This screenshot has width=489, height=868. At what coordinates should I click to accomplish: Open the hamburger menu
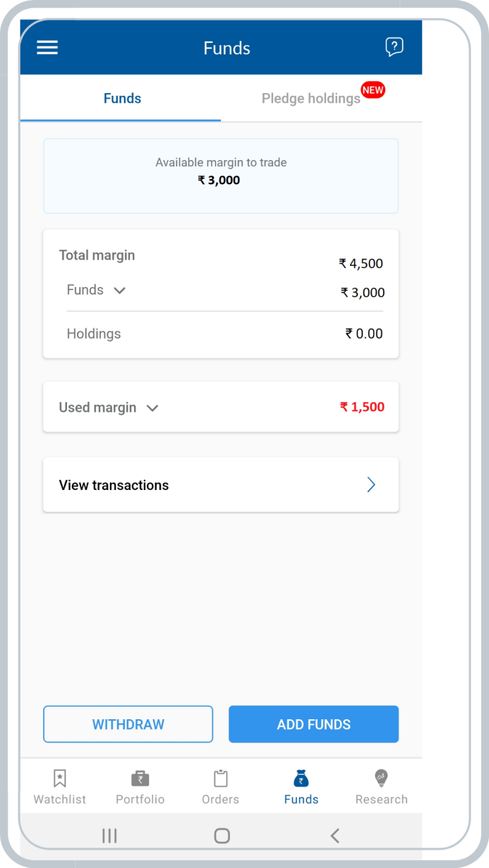(x=47, y=47)
